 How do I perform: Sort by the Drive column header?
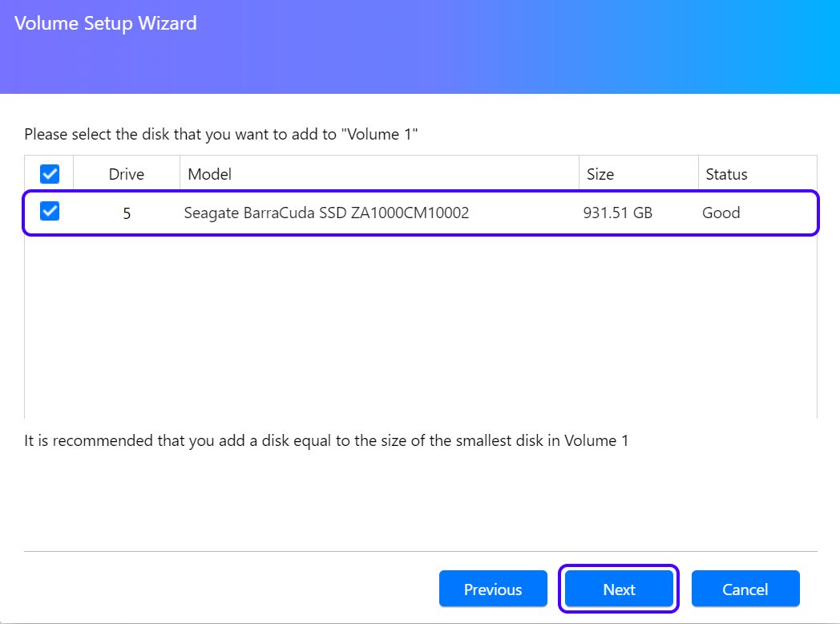pos(127,174)
